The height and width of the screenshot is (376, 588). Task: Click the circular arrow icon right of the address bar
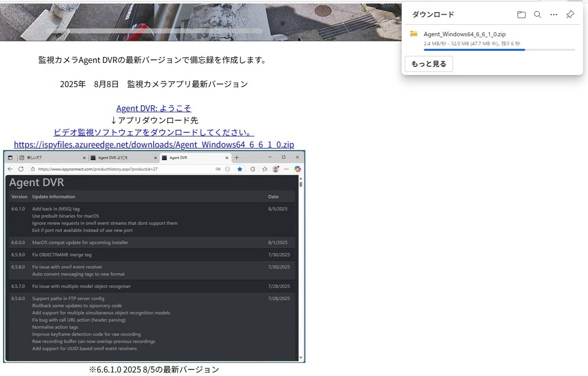coord(253,169)
